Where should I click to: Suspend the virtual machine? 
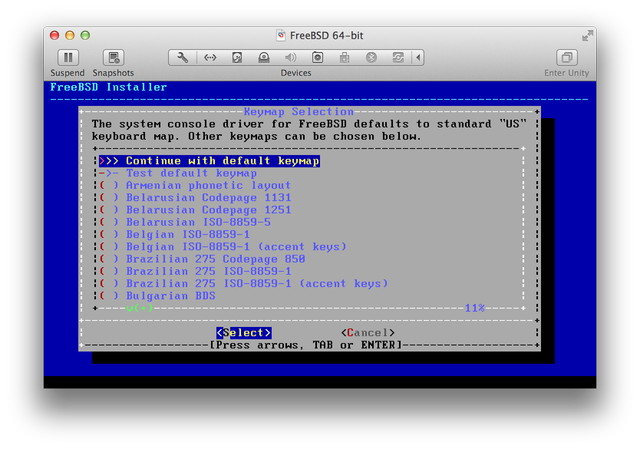click(68, 58)
